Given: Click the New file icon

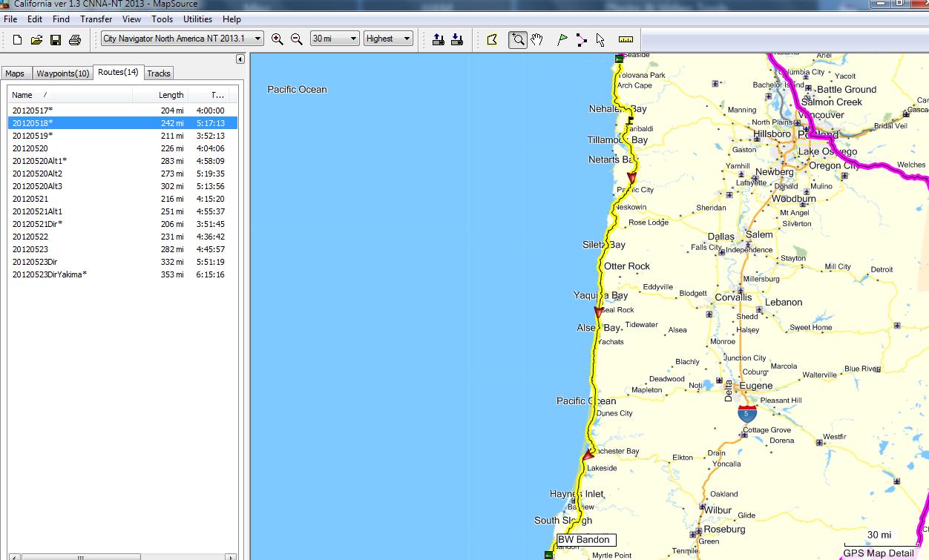Looking at the screenshot, I should click(x=17, y=40).
